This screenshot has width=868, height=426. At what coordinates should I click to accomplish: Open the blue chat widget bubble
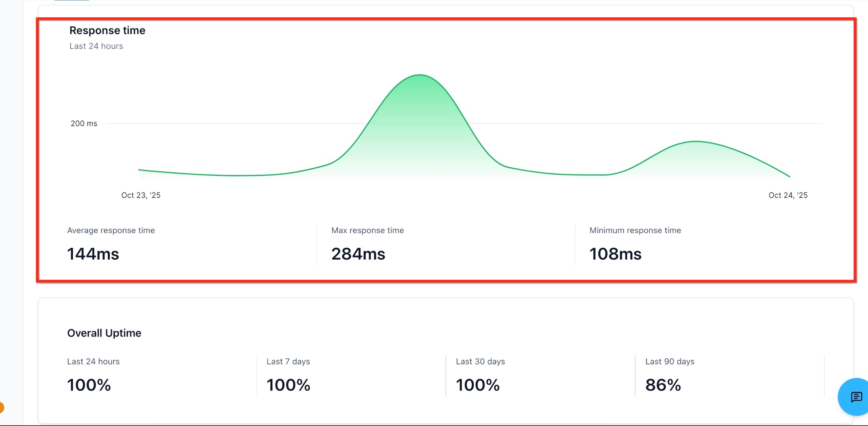click(x=855, y=397)
